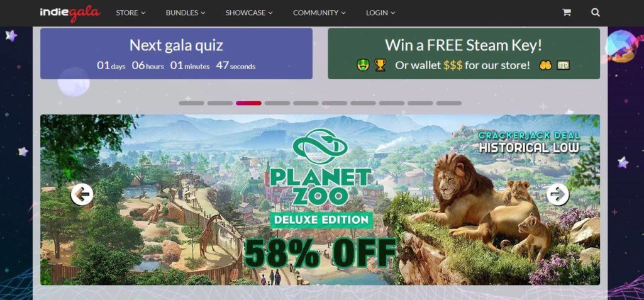
Task: Open the Planet Zoo Deluxe Edition deal image
Action: 320,200
